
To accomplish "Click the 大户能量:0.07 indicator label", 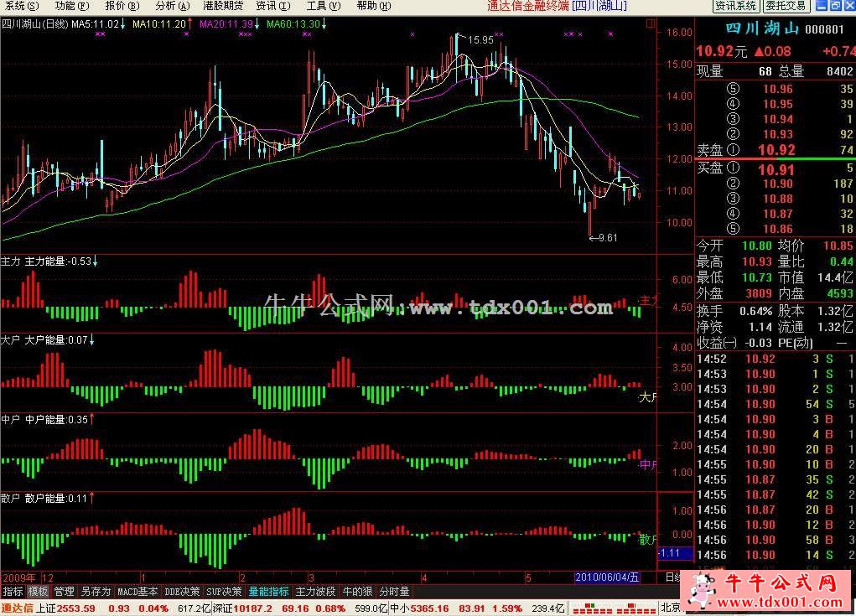I will pos(56,340).
